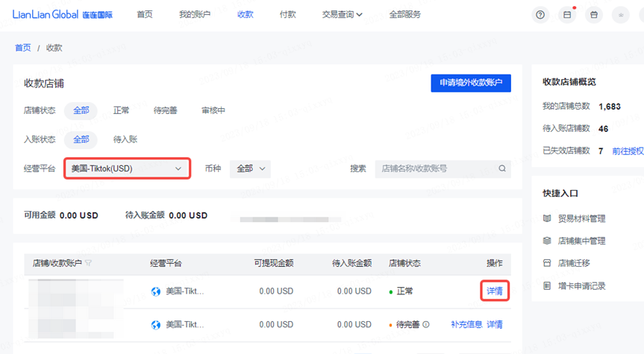Select 待完善 store status filter
This screenshot has height=354, width=644.
pyautogui.click(x=165, y=110)
